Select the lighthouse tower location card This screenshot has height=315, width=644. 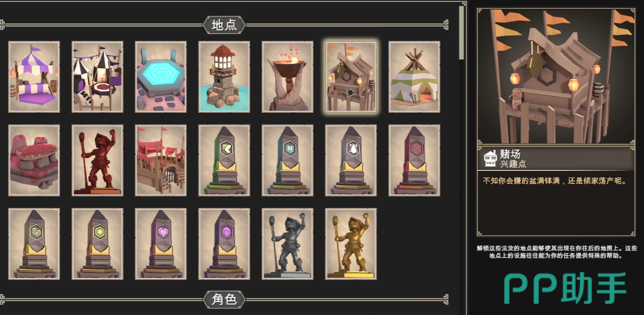click(x=224, y=77)
